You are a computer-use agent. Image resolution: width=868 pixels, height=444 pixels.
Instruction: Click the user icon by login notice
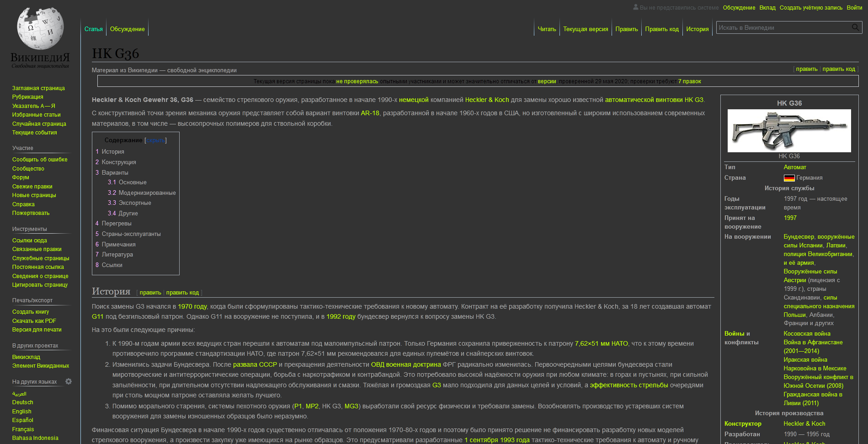point(635,7)
